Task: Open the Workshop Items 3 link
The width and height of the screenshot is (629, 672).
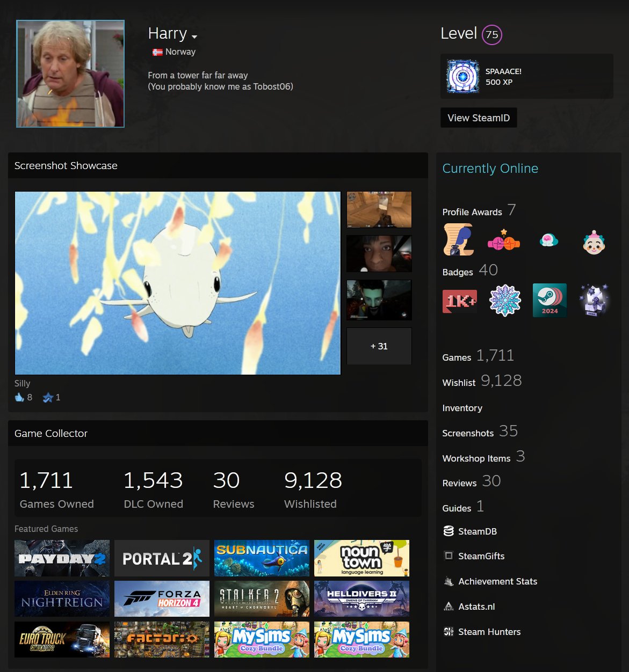Action: point(483,457)
